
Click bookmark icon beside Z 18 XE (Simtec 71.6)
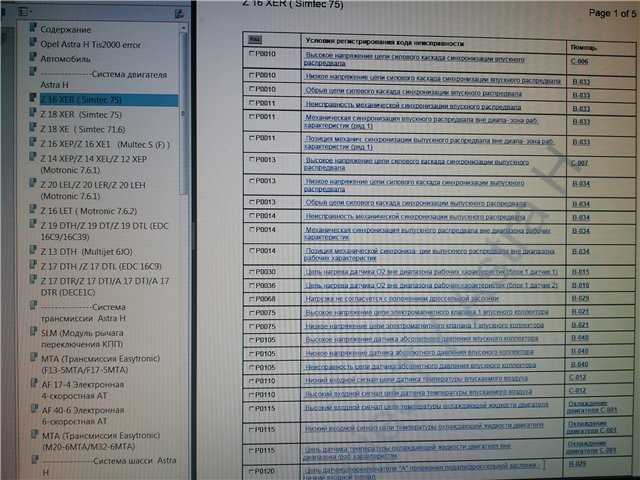[33, 127]
